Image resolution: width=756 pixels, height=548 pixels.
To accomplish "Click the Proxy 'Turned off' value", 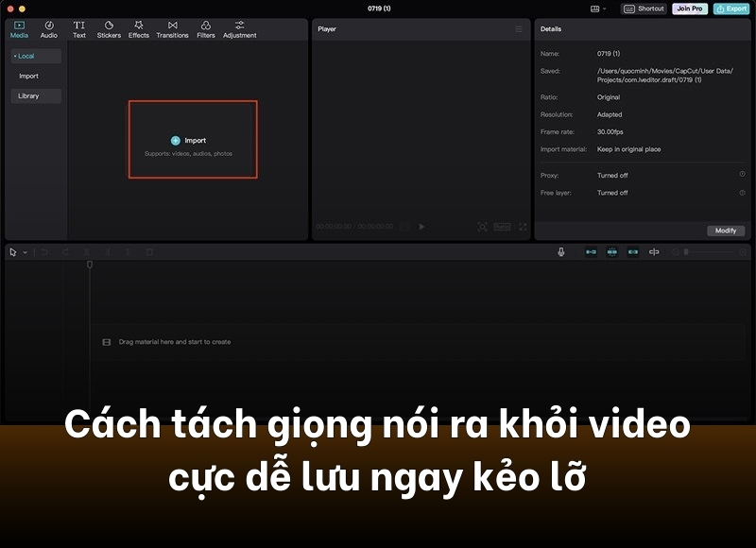I will (612, 176).
